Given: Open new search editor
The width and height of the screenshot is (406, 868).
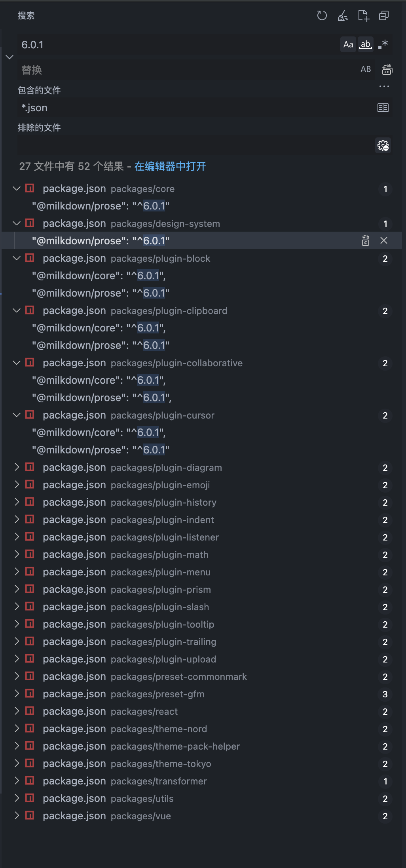Looking at the screenshot, I should 363,16.
